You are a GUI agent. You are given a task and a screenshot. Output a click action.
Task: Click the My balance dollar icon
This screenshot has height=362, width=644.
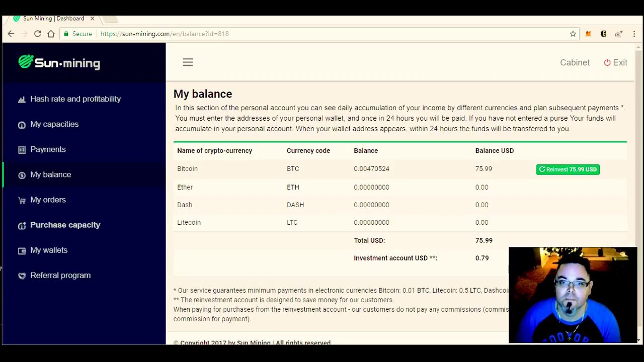pyautogui.click(x=22, y=175)
